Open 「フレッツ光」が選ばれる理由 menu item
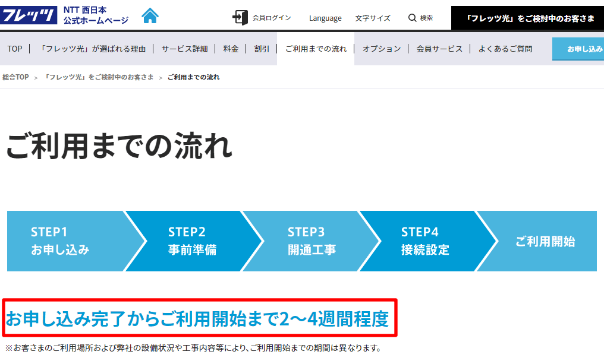The height and width of the screenshot is (364, 604). pyautogui.click(x=92, y=49)
